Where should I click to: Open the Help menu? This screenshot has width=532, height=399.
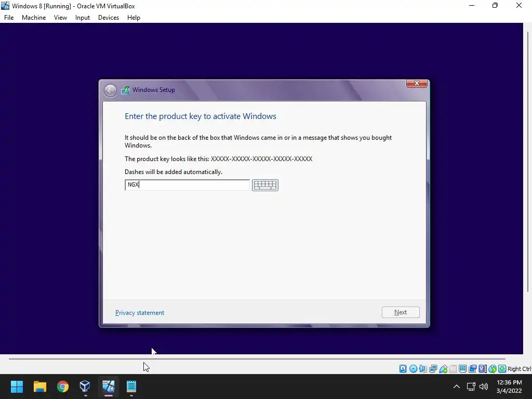[134, 18]
